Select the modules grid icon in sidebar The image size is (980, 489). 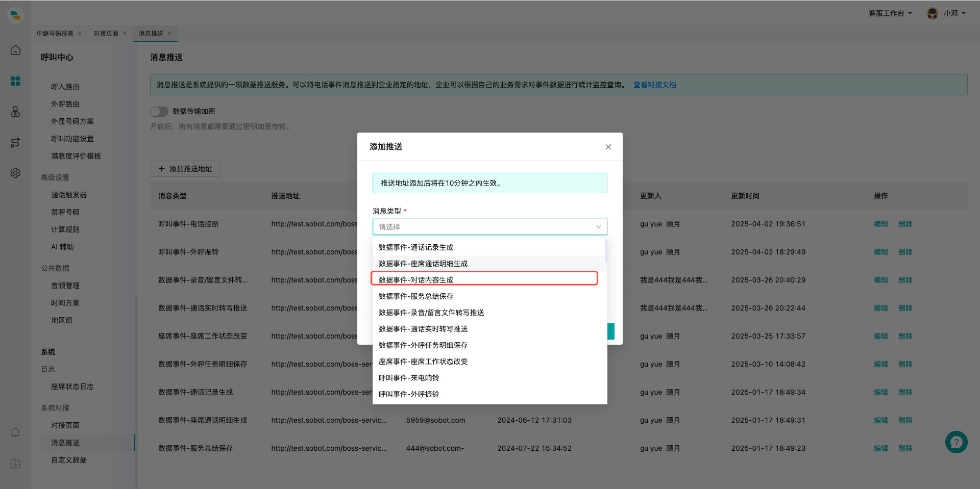(x=15, y=81)
